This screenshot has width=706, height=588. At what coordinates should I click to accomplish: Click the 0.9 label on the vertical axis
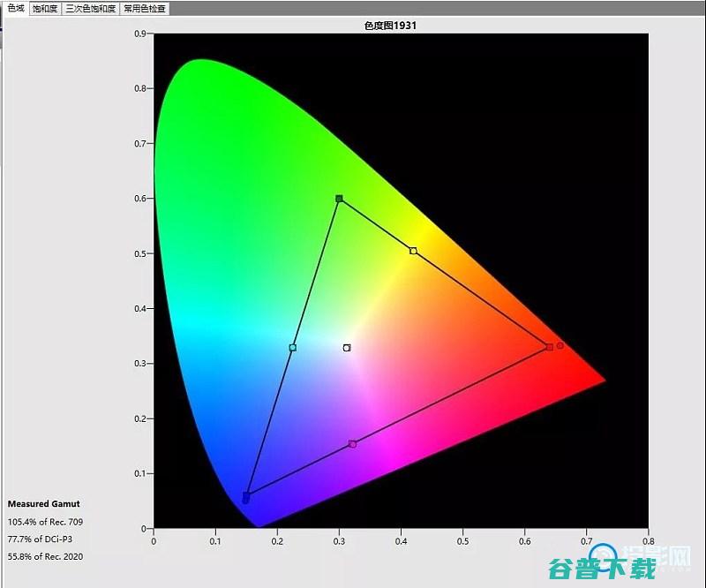pyautogui.click(x=139, y=34)
